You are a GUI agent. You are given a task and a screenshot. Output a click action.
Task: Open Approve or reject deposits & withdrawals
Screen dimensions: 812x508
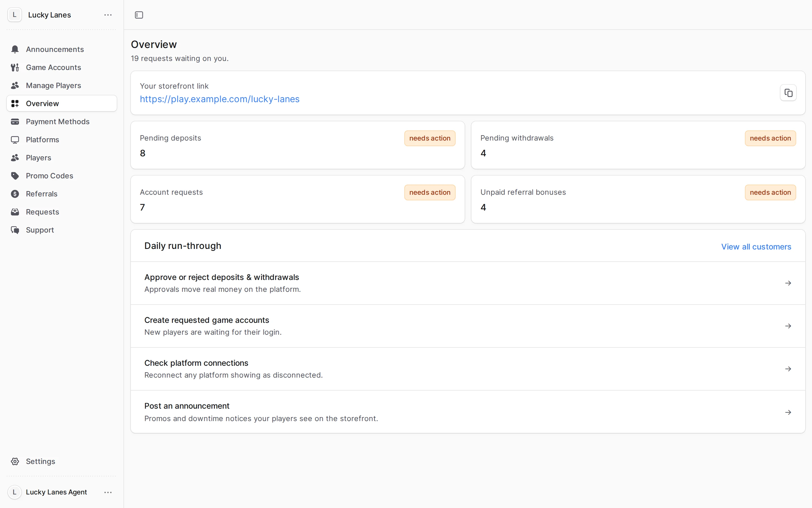pos(468,283)
